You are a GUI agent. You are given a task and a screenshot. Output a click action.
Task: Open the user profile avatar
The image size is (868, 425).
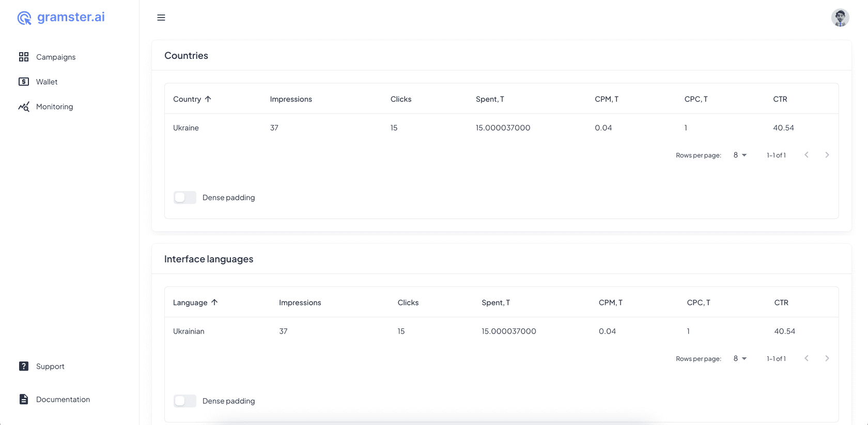840,18
